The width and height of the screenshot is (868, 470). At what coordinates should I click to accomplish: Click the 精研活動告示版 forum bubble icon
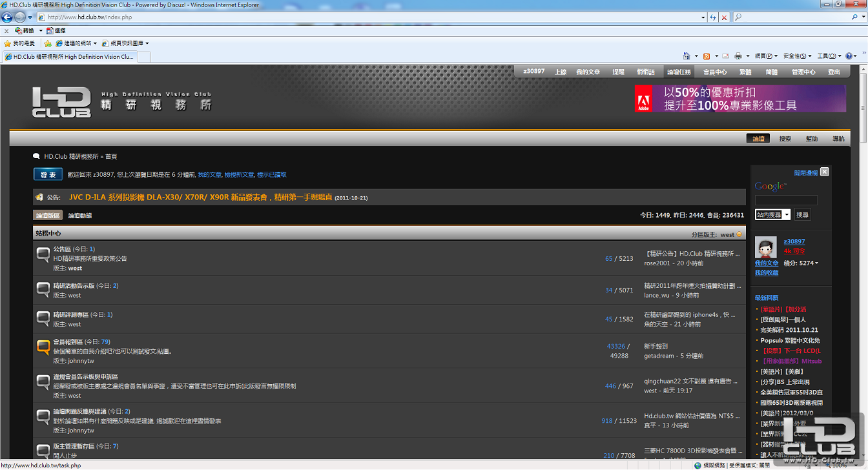tap(43, 289)
